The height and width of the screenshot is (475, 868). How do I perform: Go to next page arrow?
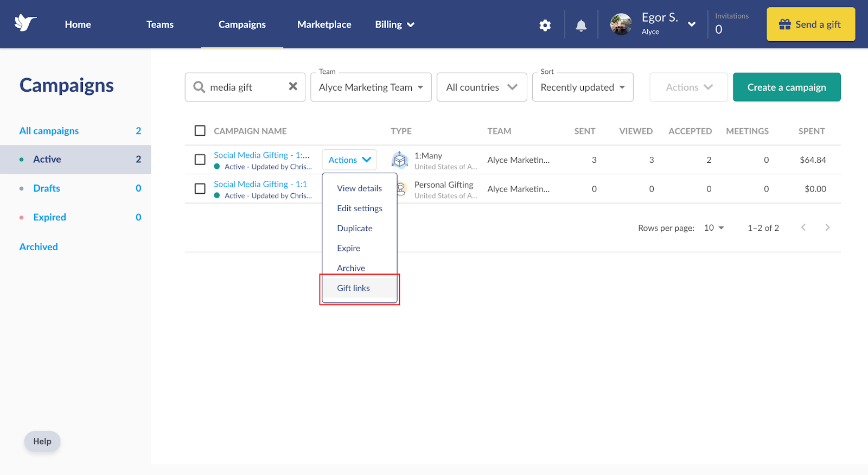tap(827, 227)
